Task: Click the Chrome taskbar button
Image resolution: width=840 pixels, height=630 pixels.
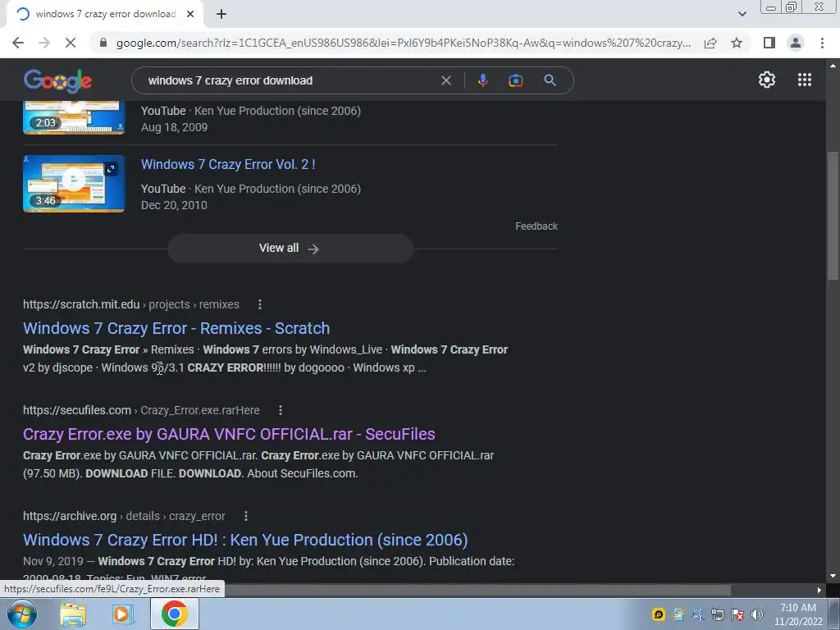Action: [x=175, y=614]
